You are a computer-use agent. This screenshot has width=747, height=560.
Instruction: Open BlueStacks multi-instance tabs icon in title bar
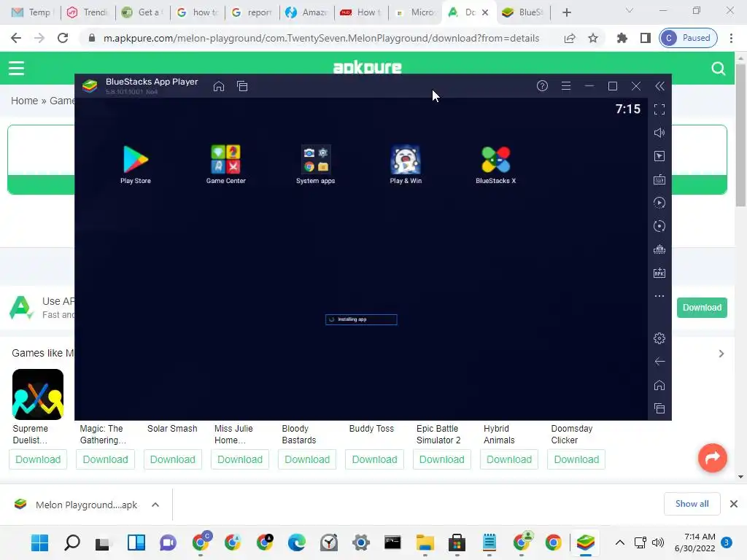tap(242, 86)
